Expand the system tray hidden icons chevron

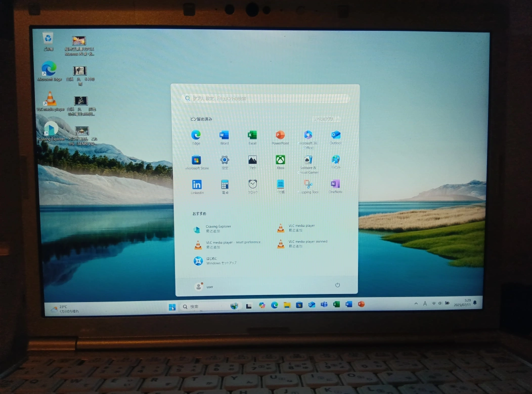tap(416, 304)
